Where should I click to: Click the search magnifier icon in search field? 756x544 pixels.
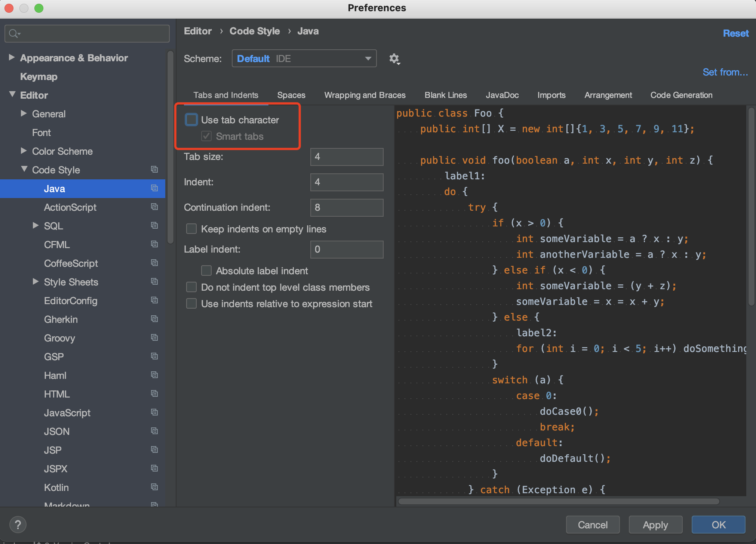[14, 34]
